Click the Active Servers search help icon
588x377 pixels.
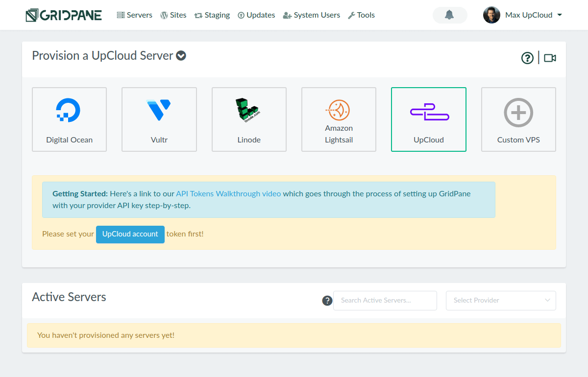(x=327, y=301)
